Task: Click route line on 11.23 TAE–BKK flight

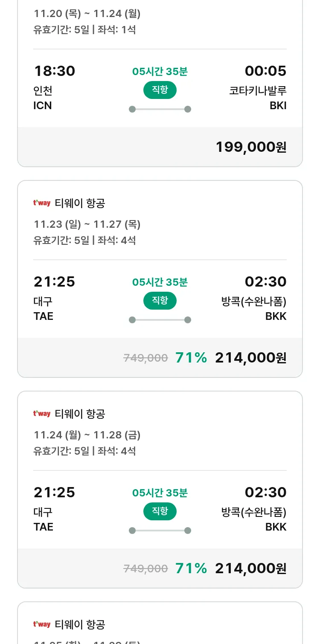Action: pos(160,320)
